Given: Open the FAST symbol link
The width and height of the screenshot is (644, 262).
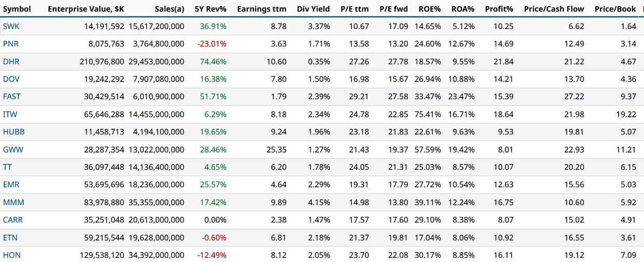Looking at the screenshot, I should point(12,97).
